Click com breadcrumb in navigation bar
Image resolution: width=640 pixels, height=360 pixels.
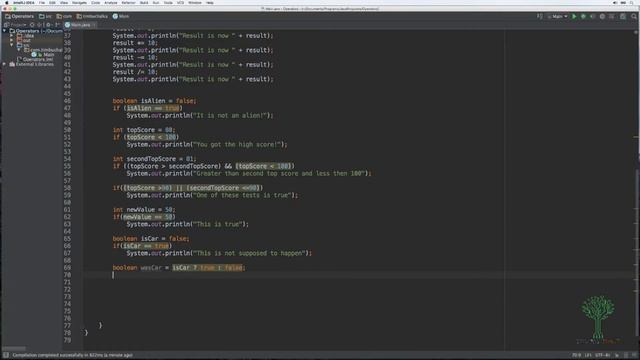pyautogui.click(x=64, y=16)
